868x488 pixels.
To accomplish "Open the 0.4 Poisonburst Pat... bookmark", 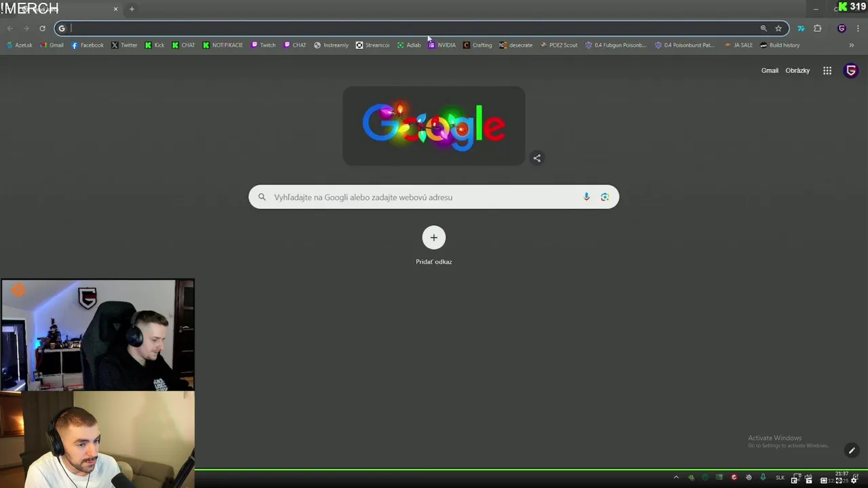I will pos(685,45).
